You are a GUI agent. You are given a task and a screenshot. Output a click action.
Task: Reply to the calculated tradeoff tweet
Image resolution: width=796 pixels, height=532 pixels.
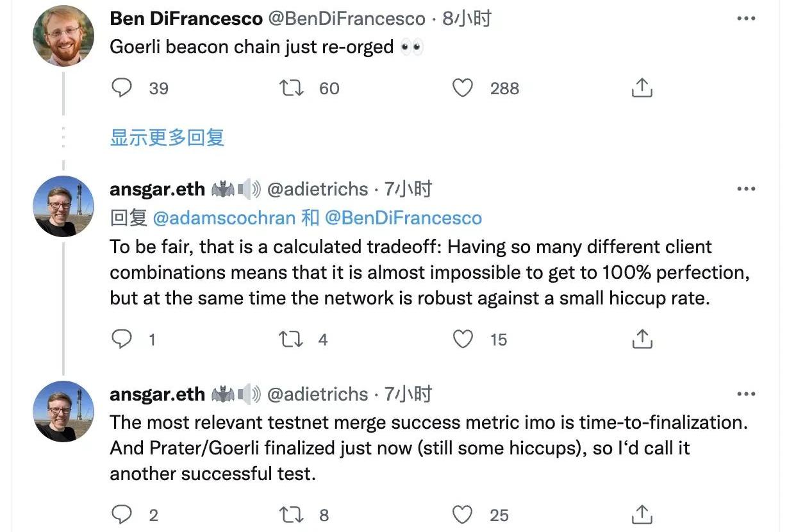(x=122, y=339)
